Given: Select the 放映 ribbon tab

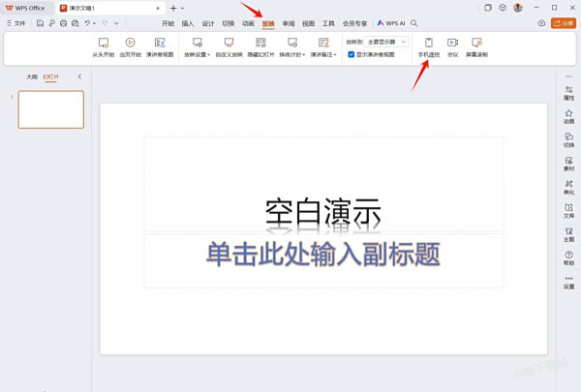Looking at the screenshot, I should tap(268, 23).
